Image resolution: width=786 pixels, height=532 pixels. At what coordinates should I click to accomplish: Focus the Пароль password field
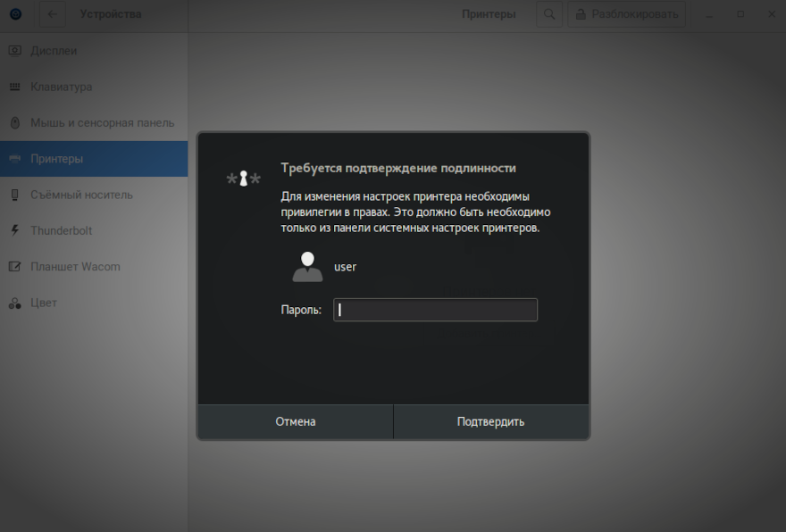[x=435, y=310]
